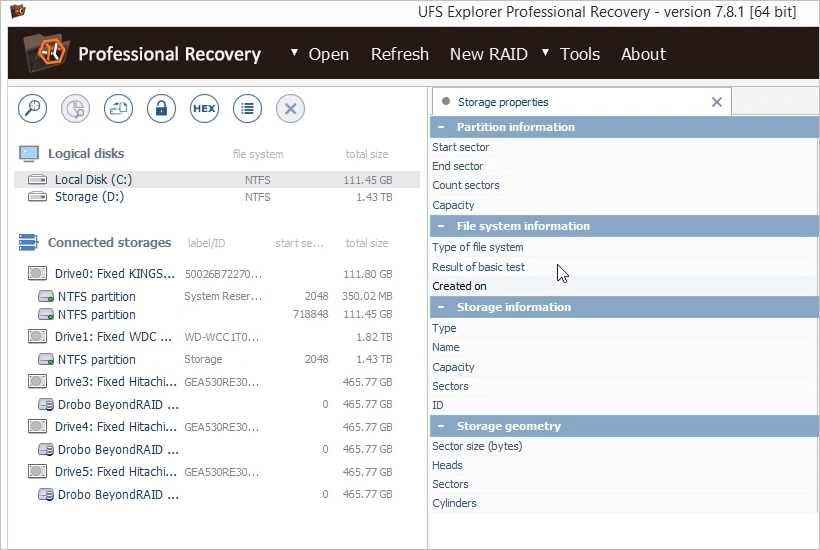The height and width of the screenshot is (550, 820).
Task: Click the Drobo BeyondRAID icon under Drive4
Action: tap(46, 449)
